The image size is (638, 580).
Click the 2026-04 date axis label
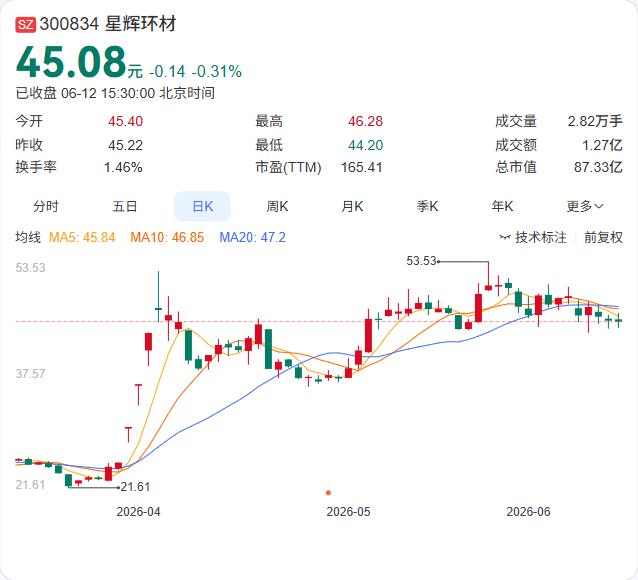click(x=138, y=512)
